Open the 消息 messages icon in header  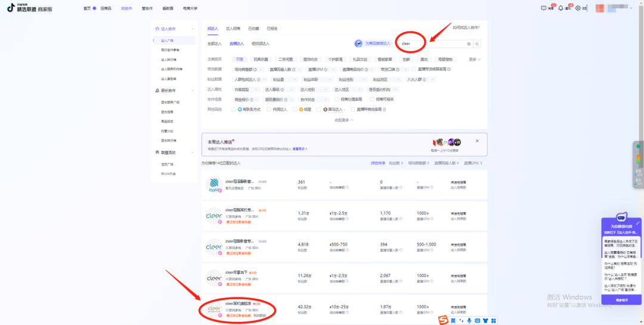544,8
